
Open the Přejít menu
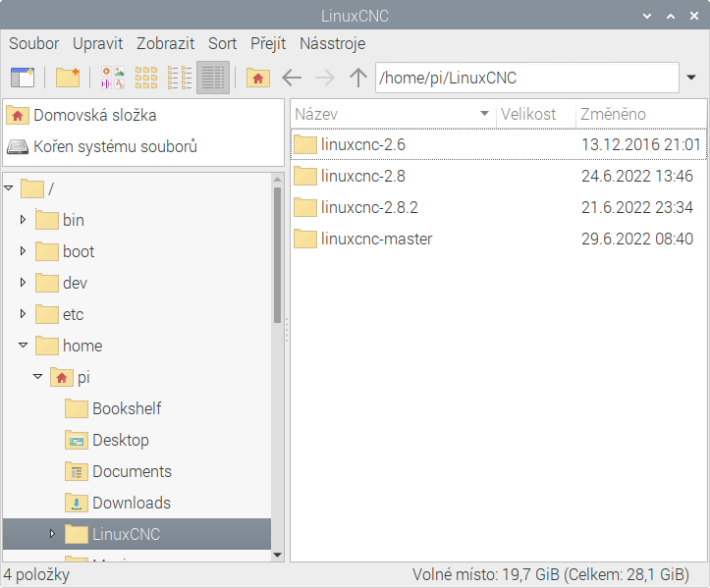[268, 43]
